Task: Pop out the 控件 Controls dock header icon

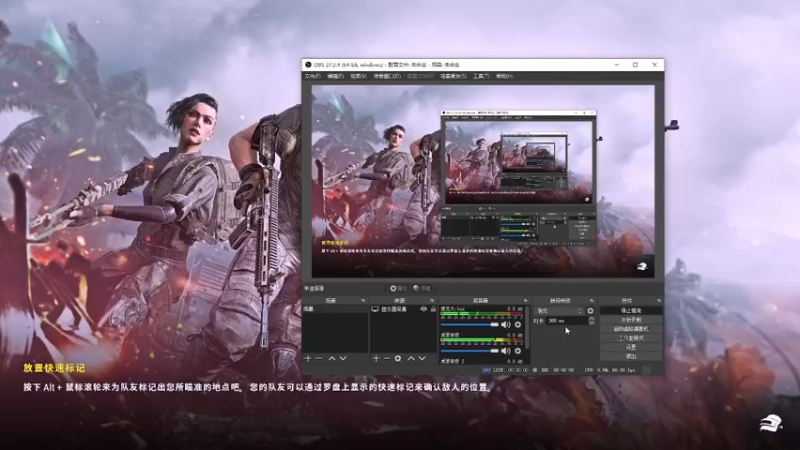Action: [659, 301]
